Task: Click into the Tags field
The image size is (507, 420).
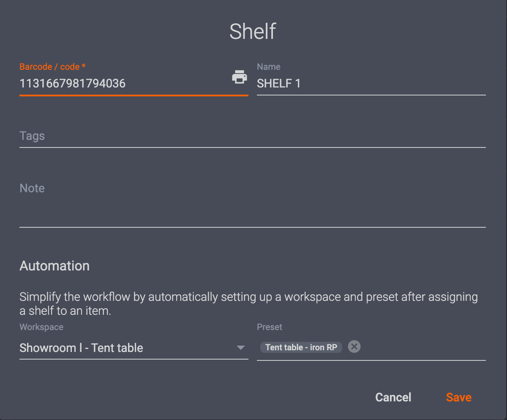Action: pyautogui.click(x=252, y=136)
